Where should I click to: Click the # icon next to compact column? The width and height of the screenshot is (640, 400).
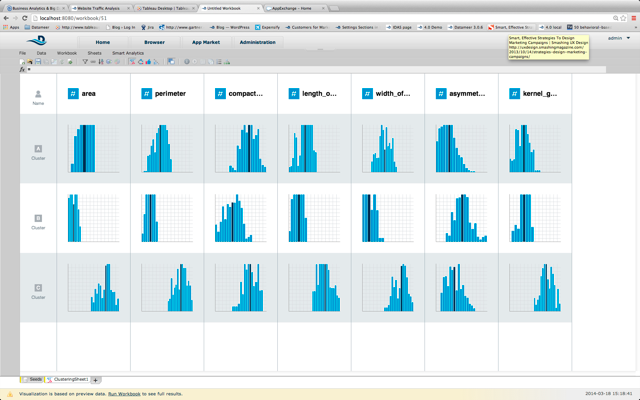(220, 93)
